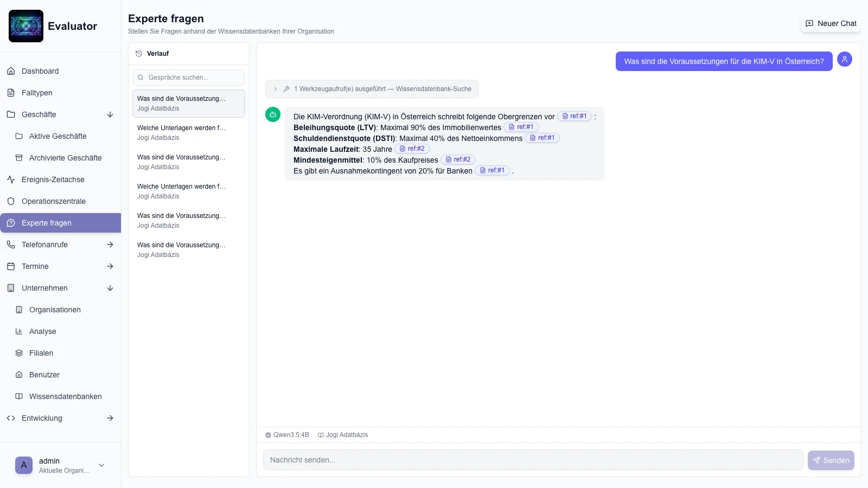Click the Ereignis-Zeitachse activity icon

point(11,179)
